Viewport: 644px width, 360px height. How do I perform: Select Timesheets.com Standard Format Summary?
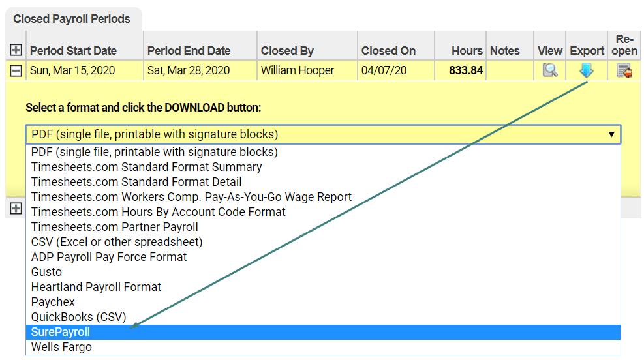323,167
